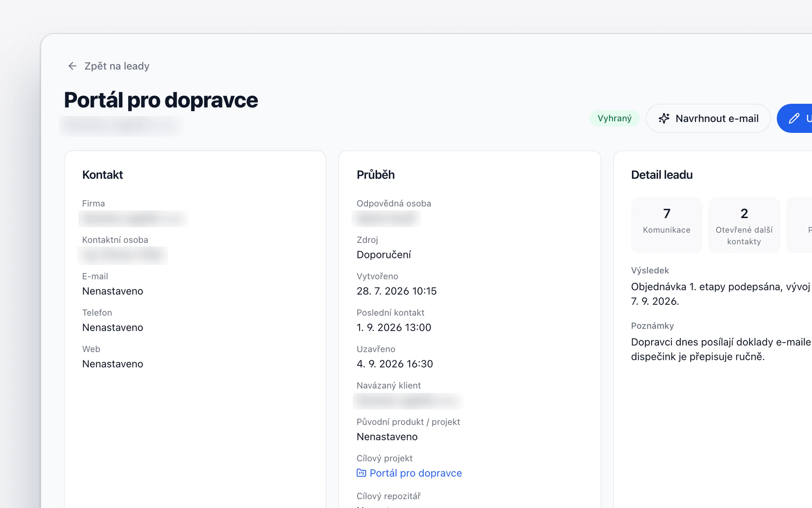Click the Kontakt card heading

point(102,175)
